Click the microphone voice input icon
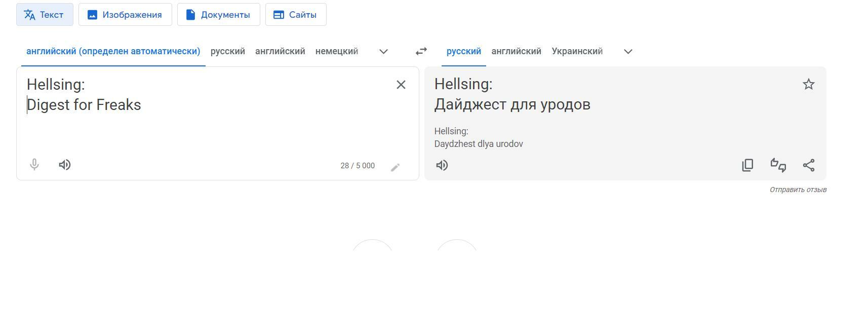The image size is (868, 336). 34,165
